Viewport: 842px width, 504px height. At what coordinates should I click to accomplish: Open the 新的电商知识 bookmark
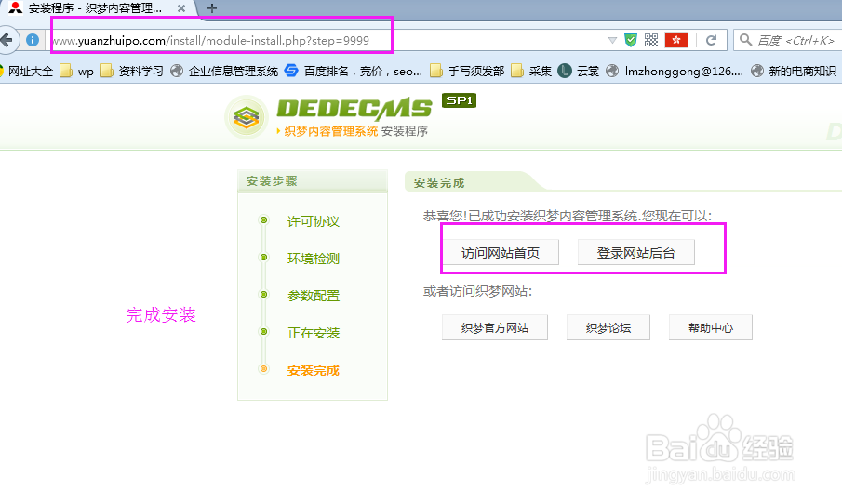(794, 72)
